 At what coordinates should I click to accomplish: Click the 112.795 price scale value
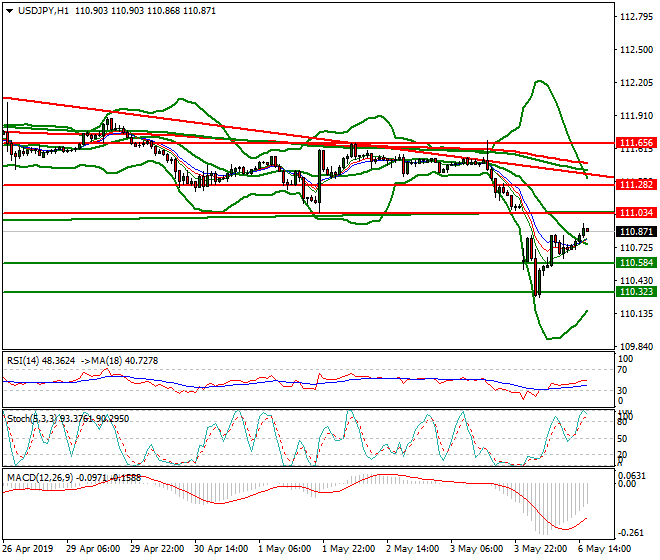click(636, 17)
